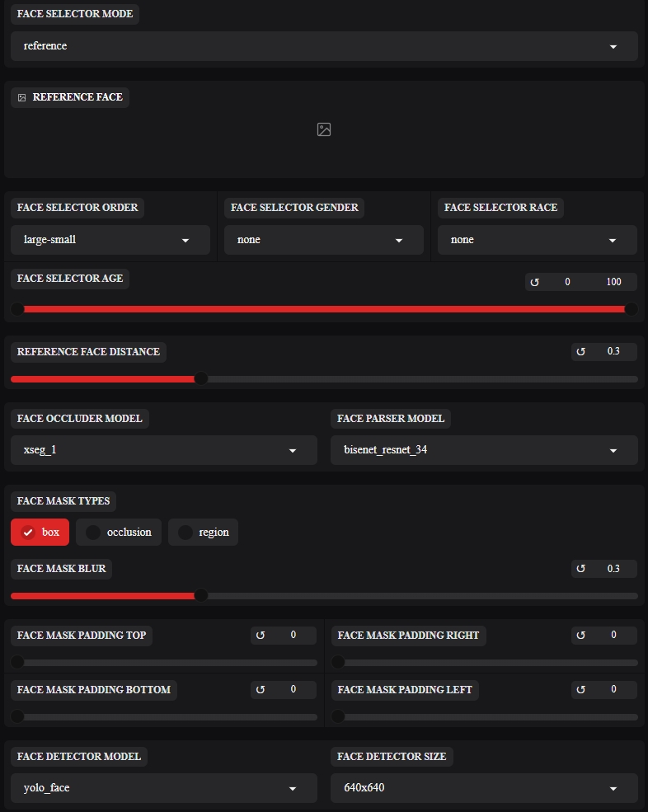Click the Face Mask Padding Top slider

[x=164, y=662]
